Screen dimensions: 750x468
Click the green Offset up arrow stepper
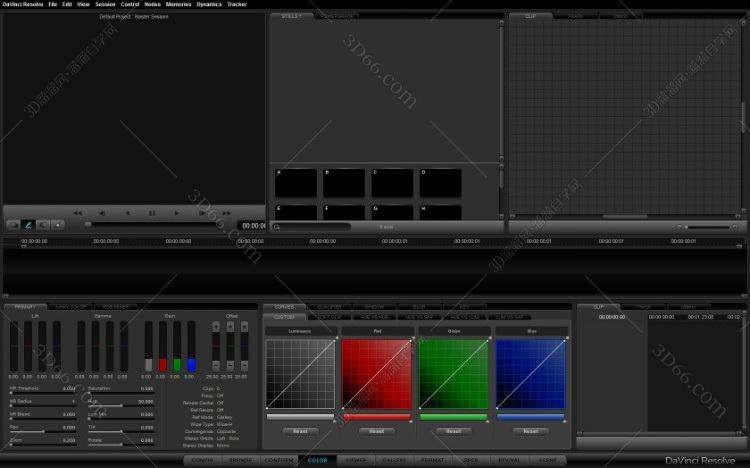tap(231, 326)
